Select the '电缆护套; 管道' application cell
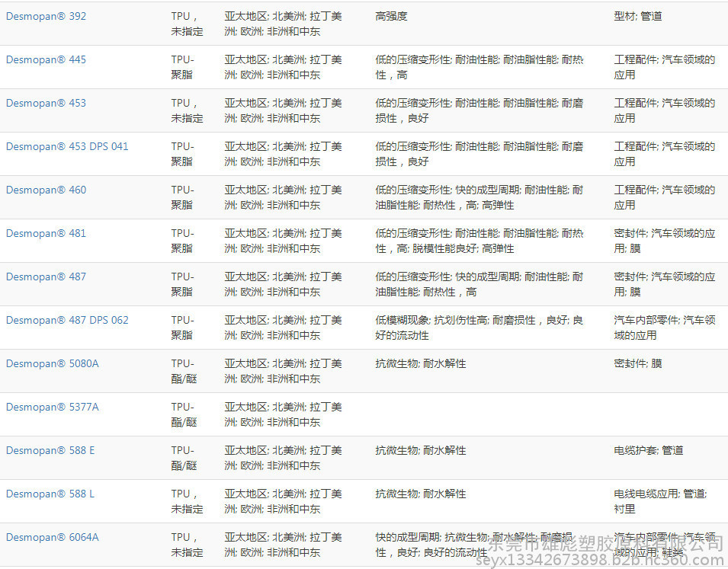Image resolution: width=728 pixels, height=569 pixels. coord(648,450)
